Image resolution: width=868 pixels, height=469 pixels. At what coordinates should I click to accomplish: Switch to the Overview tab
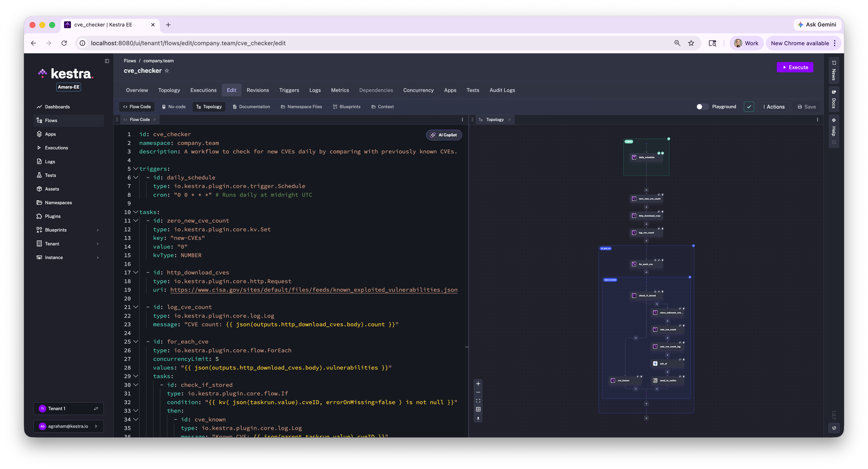(137, 90)
